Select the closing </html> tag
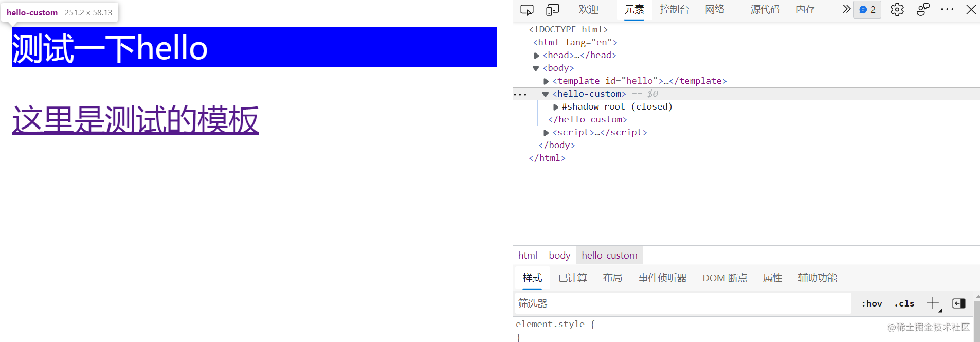 tap(547, 158)
